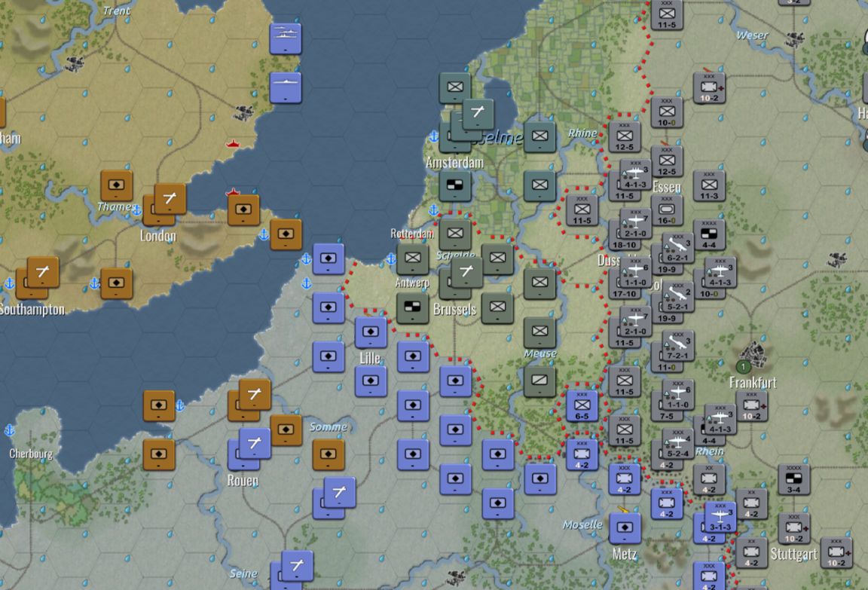Click the Somme river label

(329, 426)
